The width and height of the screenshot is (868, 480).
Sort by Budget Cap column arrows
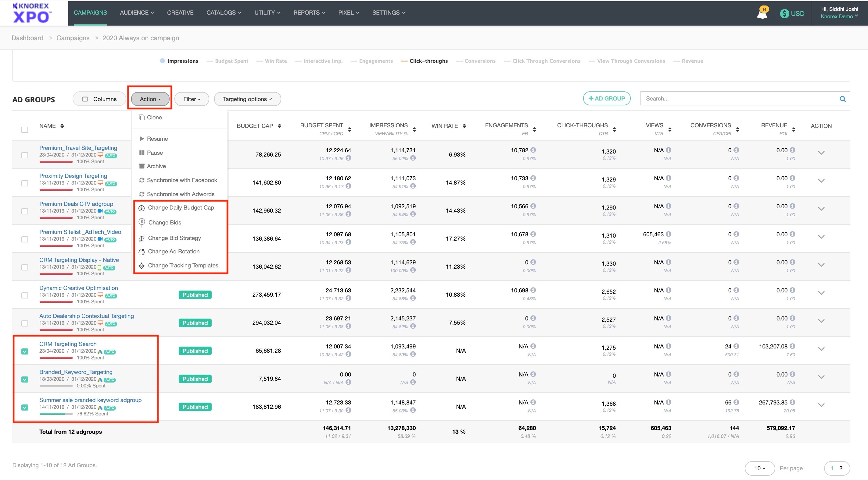(279, 126)
